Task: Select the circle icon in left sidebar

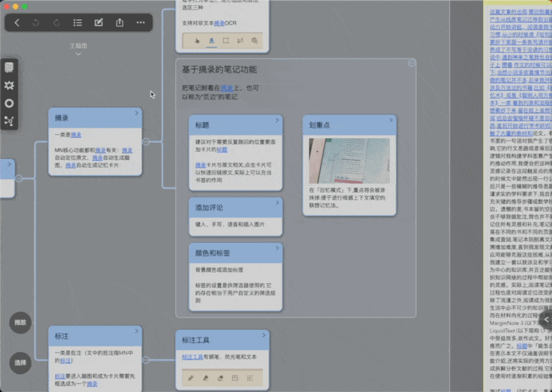Action: pos(9,104)
